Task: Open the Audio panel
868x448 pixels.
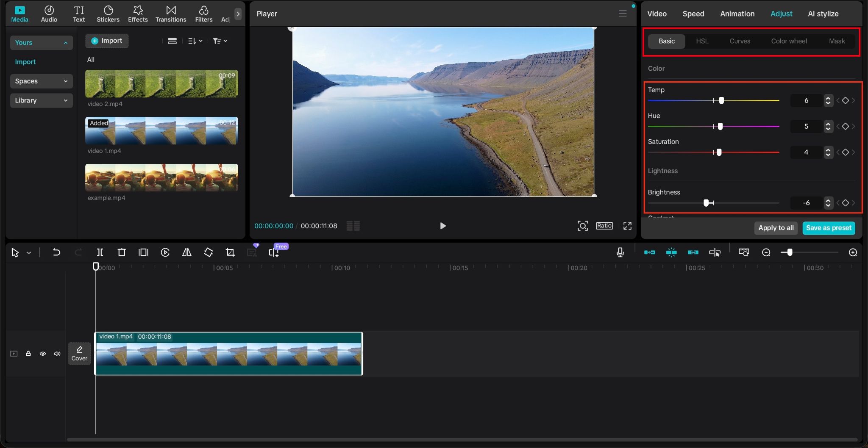Action: pos(49,14)
